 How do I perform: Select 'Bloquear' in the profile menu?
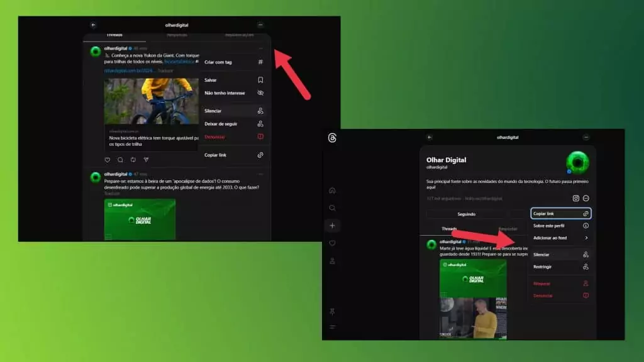(560, 283)
